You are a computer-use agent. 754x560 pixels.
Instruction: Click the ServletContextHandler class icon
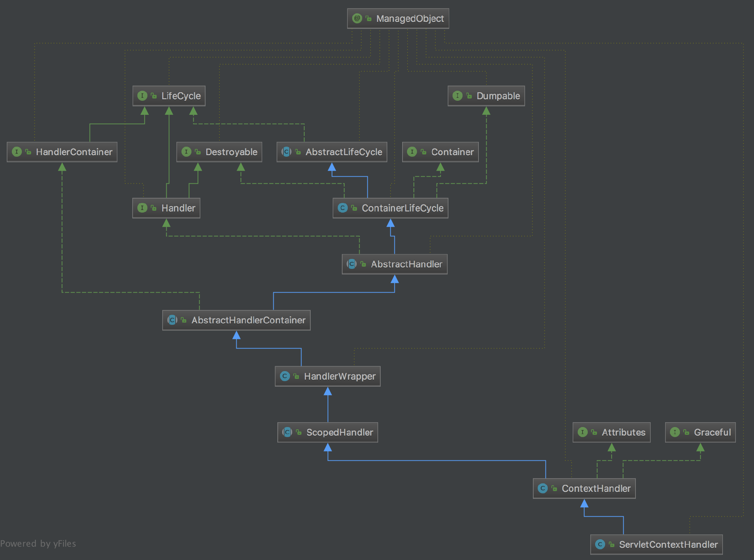click(600, 544)
